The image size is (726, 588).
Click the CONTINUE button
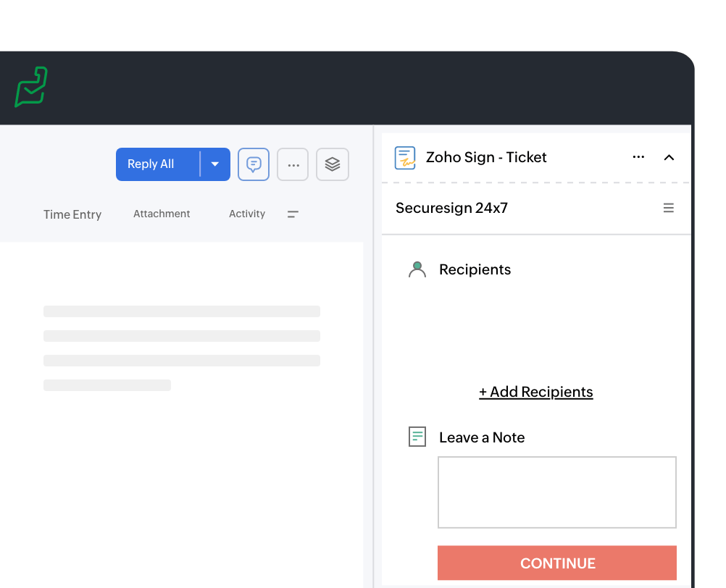[557, 563]
